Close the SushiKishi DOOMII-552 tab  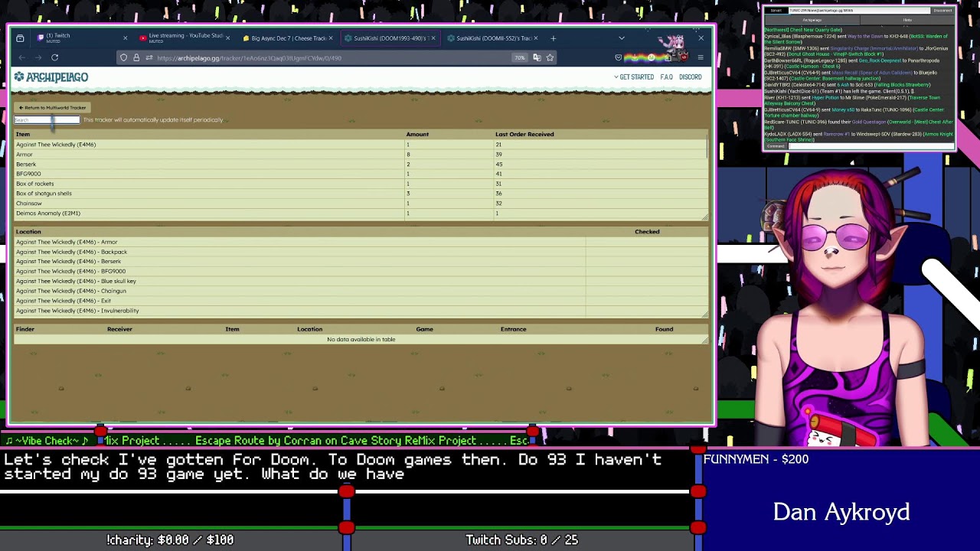(x=536, y=38)
